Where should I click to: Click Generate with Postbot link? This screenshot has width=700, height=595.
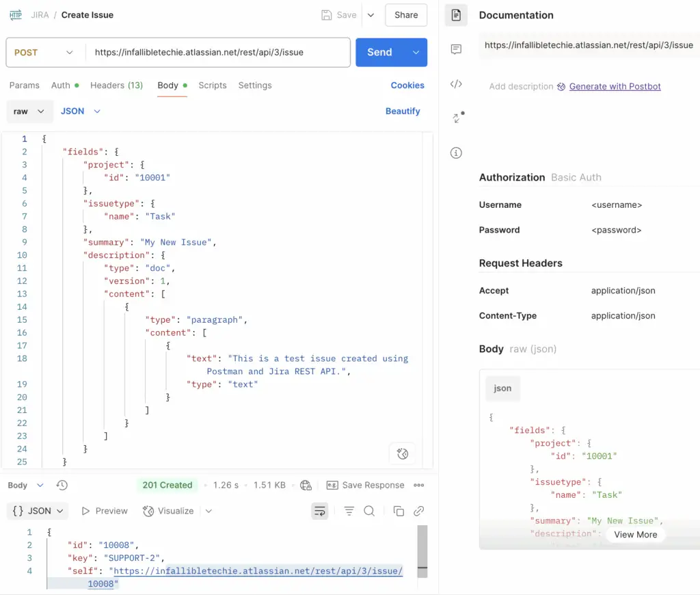coord(615,87)
